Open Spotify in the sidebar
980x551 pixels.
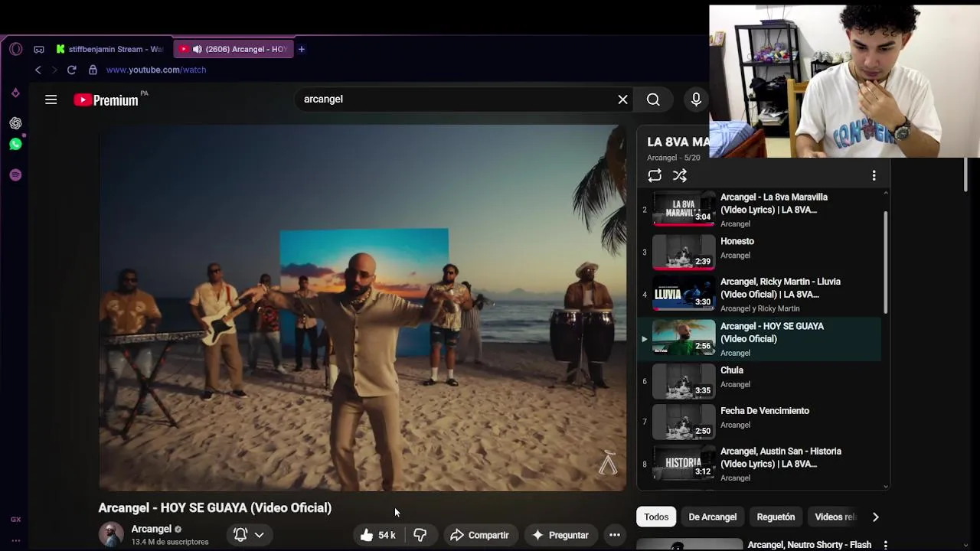coord(15,175)
